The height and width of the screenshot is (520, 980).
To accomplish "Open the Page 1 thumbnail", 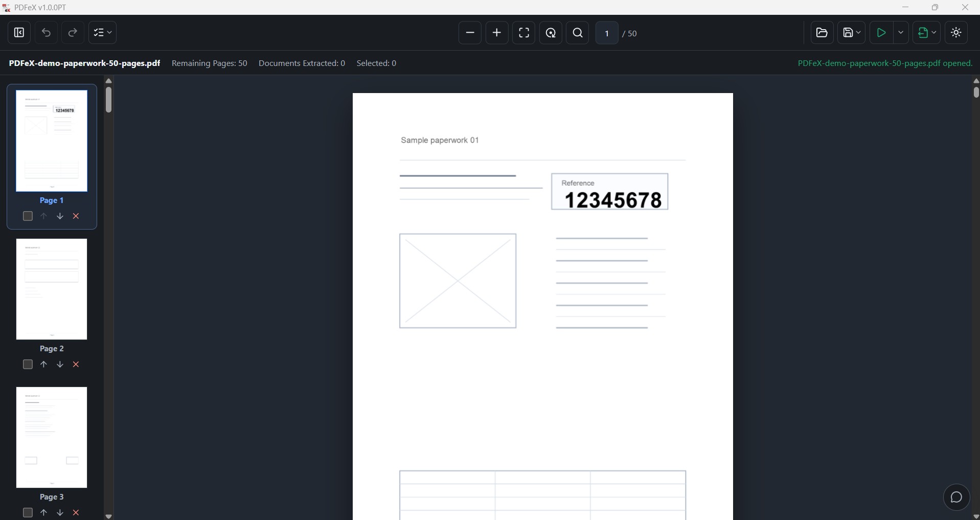I will coord(52,141).
